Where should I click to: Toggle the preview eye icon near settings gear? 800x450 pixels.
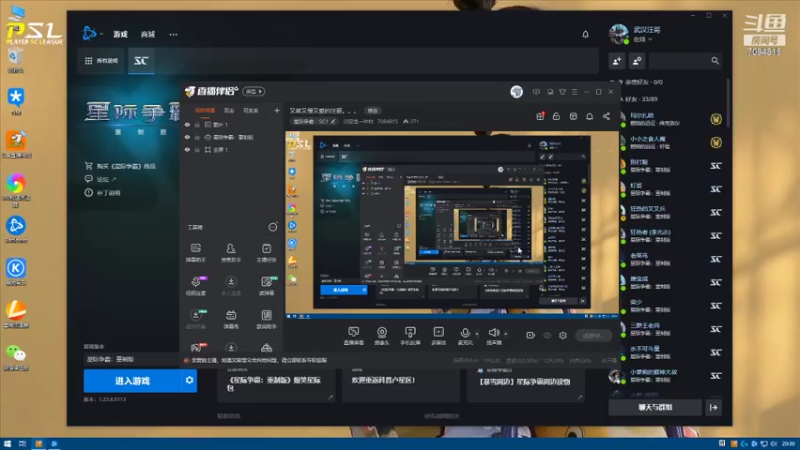point(547,335)
